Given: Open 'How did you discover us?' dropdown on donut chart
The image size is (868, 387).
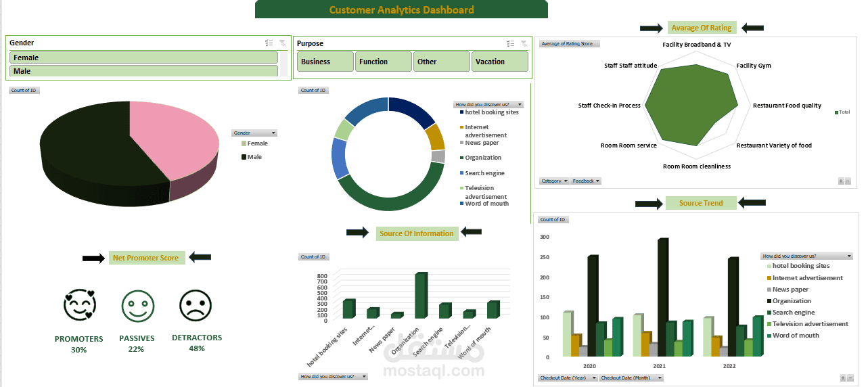Looking at the screenshot, I should pyautogui.click(x=488, y=105).
